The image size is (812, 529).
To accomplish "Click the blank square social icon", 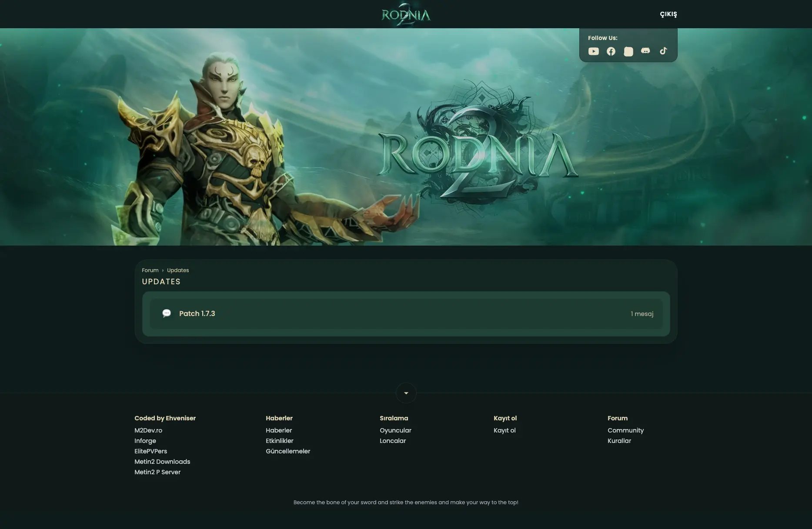I will [x=628, y=52].
